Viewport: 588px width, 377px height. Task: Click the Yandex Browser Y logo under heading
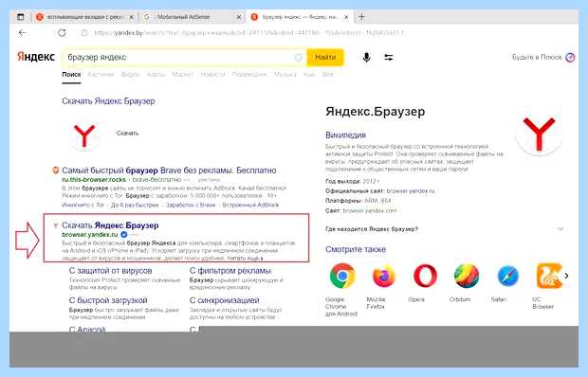pyautogui.click(x=84, y=135)
